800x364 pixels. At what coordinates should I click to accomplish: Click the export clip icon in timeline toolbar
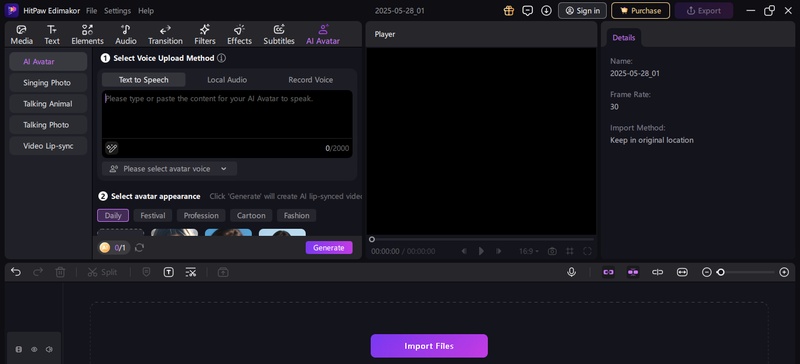pyautogui.click(x=223, y=272)
